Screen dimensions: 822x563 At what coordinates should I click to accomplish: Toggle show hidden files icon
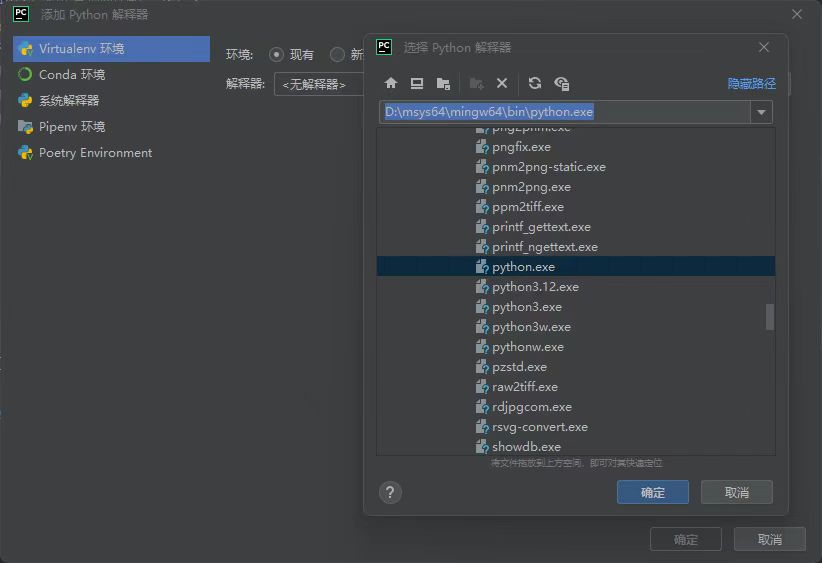click(x=561, y=83)
